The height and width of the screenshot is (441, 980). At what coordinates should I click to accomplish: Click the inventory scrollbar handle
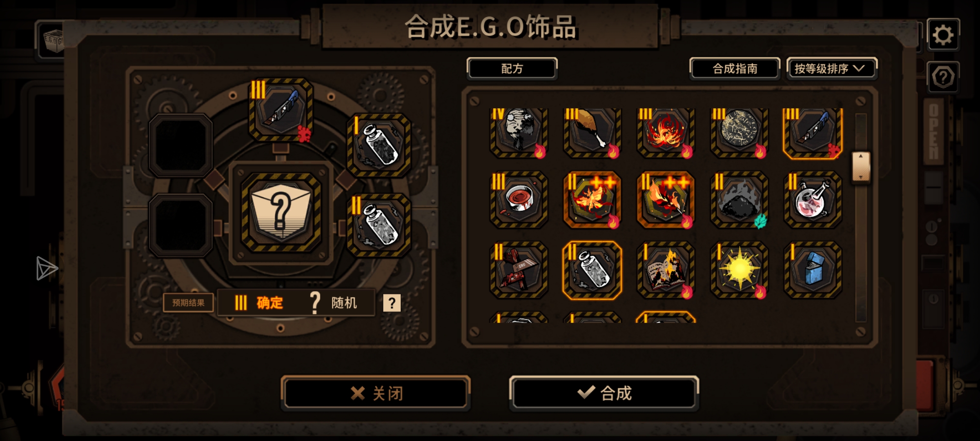tap(861, 167)
